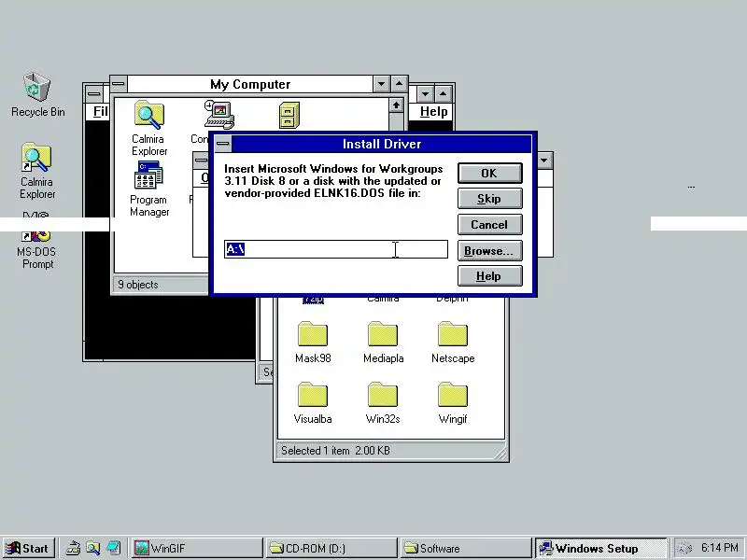This screenshot has height=560, width=747.
Task: Switch to Windows Setup taskbar button
Action: point(600,548)
